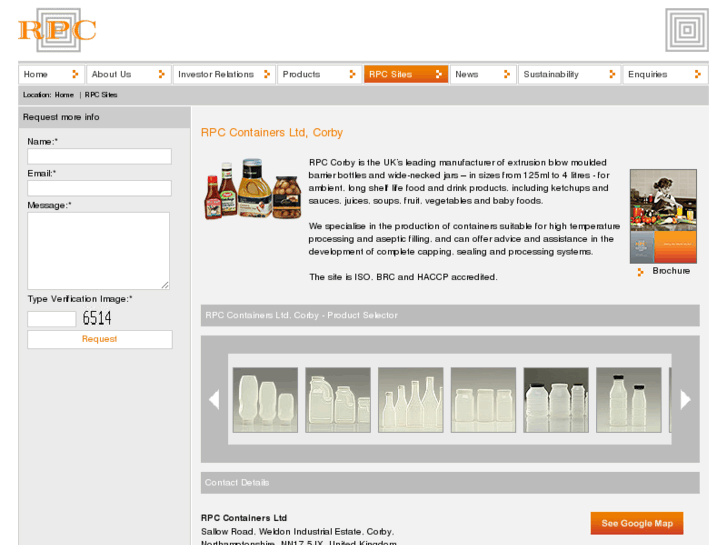Click the arrow icon next to Investor Relations
Viewport: 727px width, 545px height.
tap(267, 74)
